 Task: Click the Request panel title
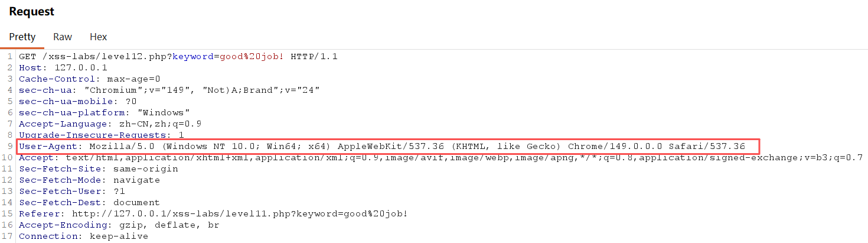click(32, 11)
